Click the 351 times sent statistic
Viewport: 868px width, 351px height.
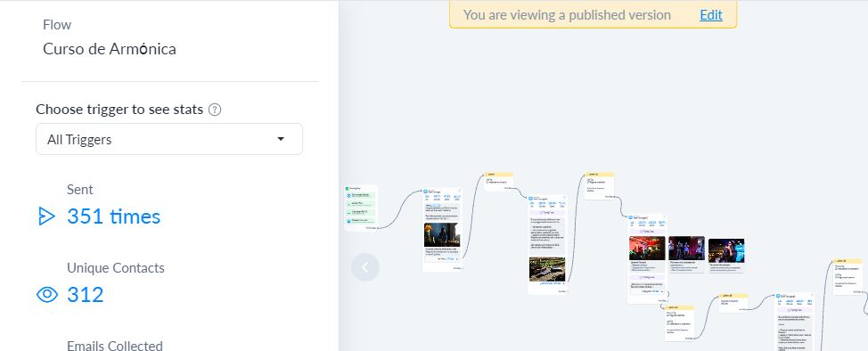[113, 216]
